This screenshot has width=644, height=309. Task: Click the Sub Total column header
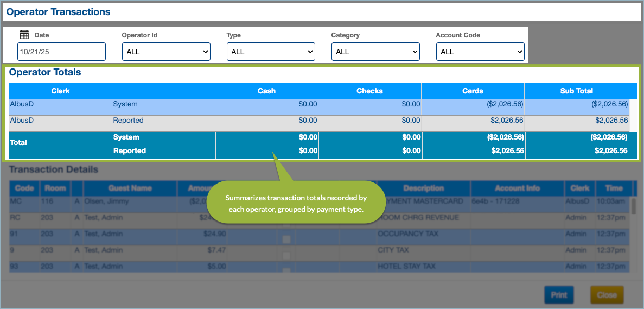click(x=576, y=91)
